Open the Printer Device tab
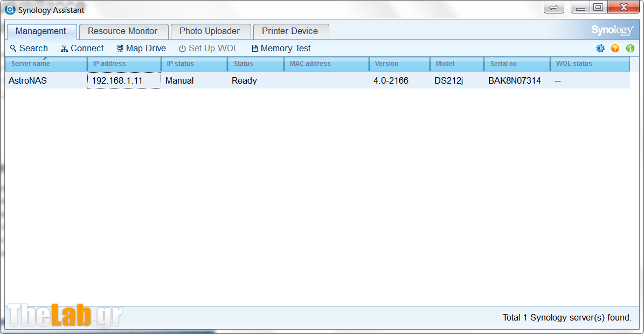This screenshot has width=644, height=334. 290,31
